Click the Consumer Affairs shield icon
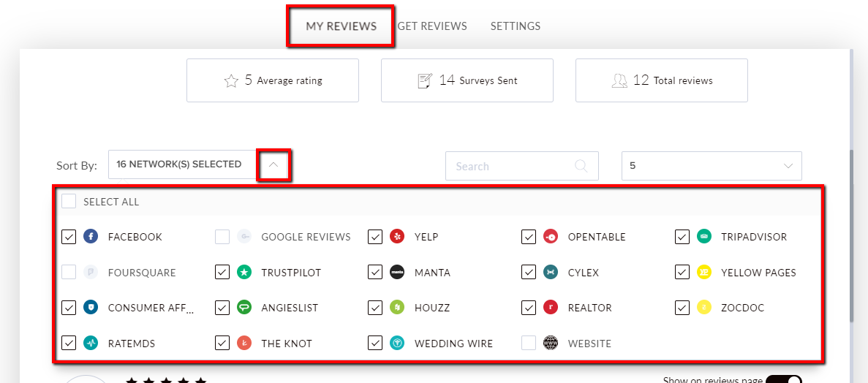The height and width of the screenshot is (383, 868). point(91,308)
